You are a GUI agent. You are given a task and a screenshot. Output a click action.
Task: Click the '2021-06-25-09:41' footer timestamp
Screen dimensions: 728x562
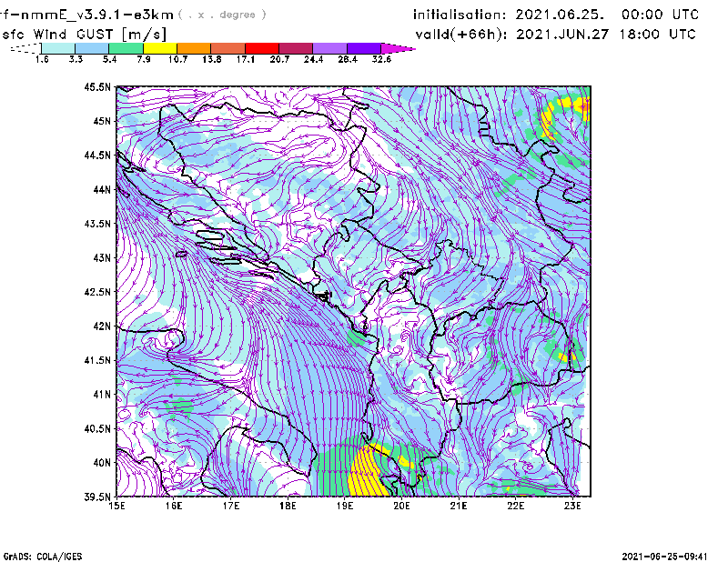coord(665,557)
